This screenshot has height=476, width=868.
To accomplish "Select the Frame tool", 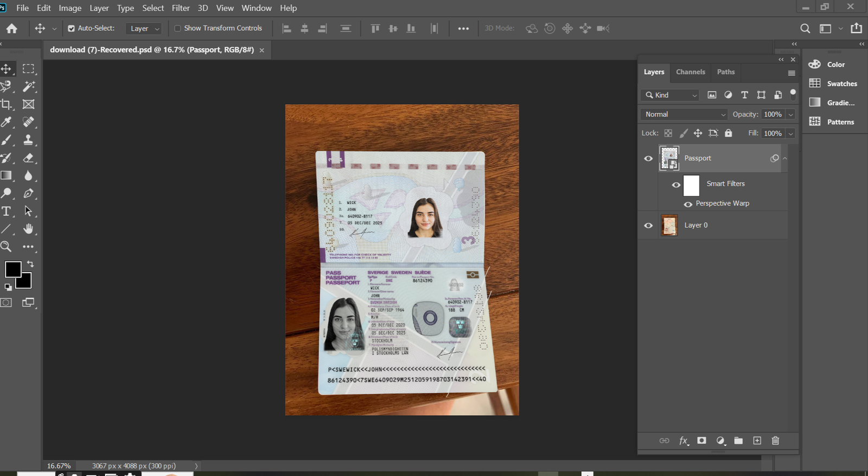I will click(29, 104).
